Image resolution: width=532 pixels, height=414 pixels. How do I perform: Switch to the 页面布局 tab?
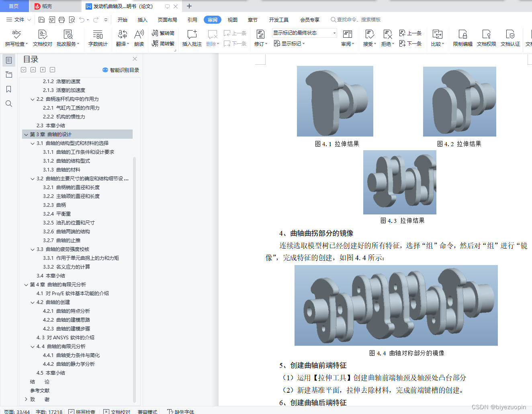click(x=168, y=20)
